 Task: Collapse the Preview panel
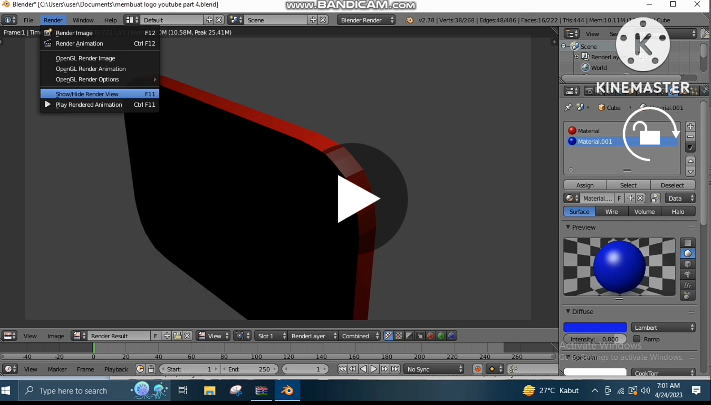point(568,227)
